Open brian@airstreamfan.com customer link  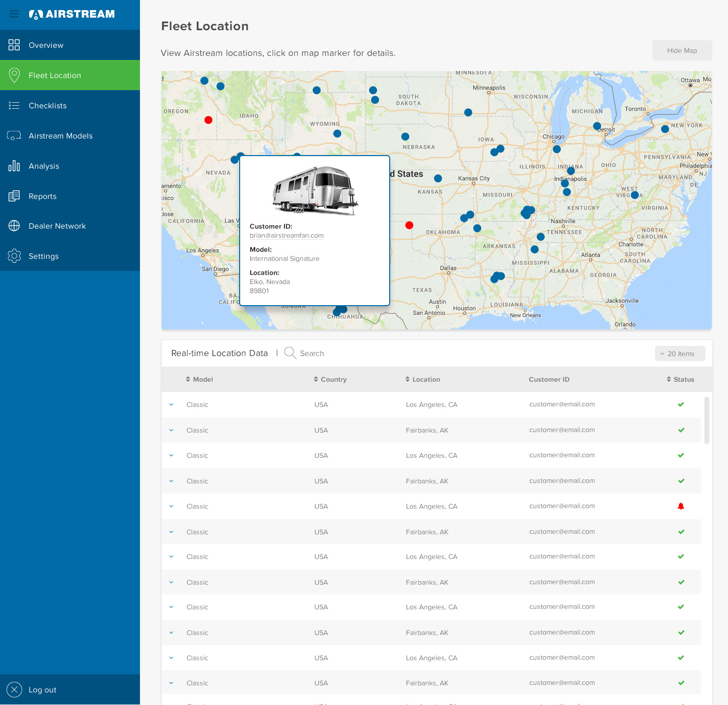pos(286,235)
